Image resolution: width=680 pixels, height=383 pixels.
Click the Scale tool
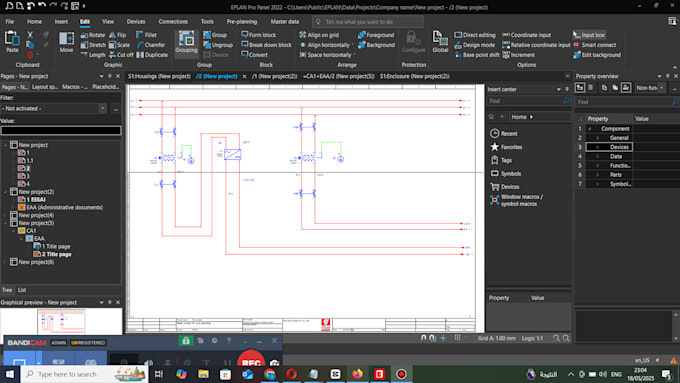(119, 45)
